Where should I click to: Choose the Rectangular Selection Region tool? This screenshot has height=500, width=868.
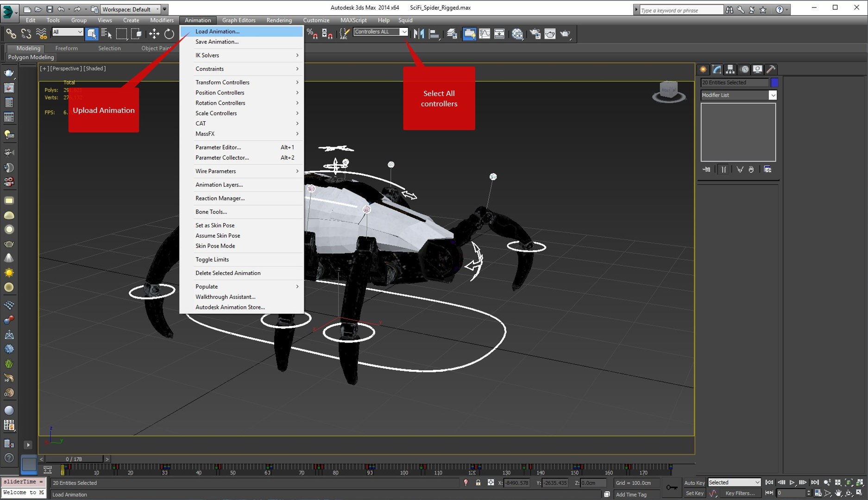(121, 33)
